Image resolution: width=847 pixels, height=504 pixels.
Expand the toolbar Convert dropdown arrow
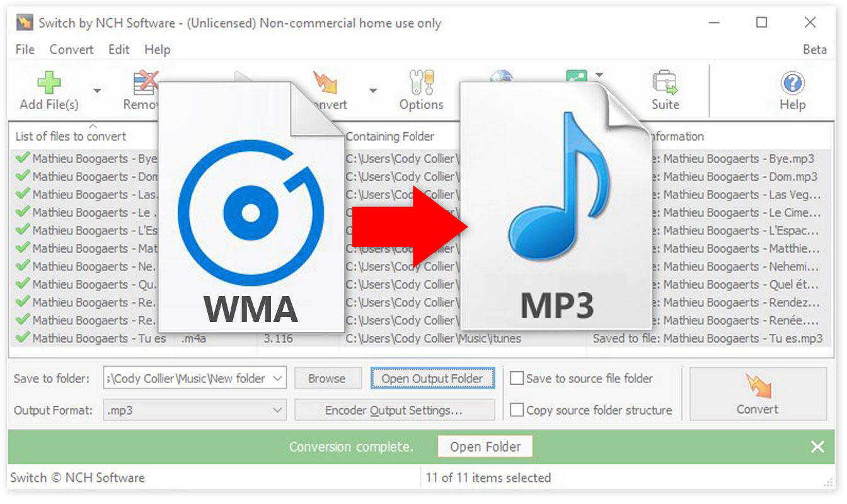373,91
